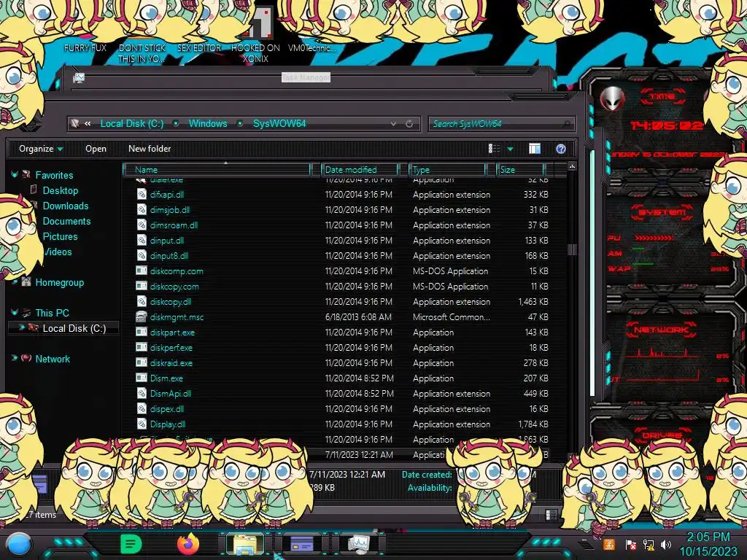Open HOOKED ON XONIX desktop shortcut
This screenshot has height=560, width=747.
pos(256,36)
